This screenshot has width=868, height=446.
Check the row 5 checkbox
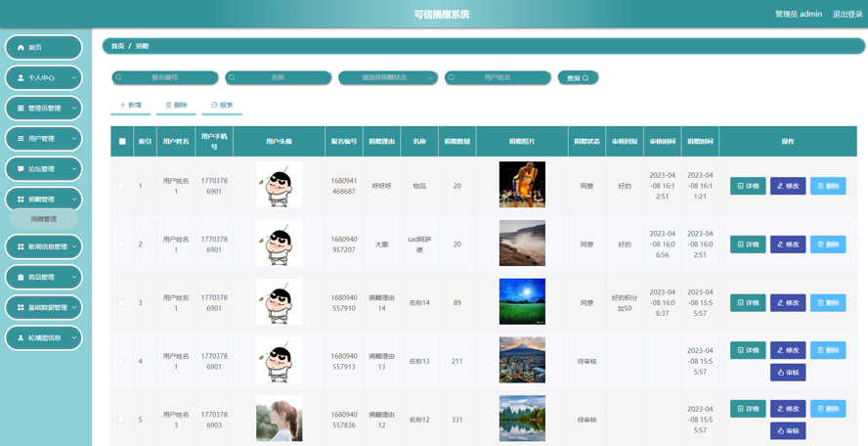coord(122,420)
